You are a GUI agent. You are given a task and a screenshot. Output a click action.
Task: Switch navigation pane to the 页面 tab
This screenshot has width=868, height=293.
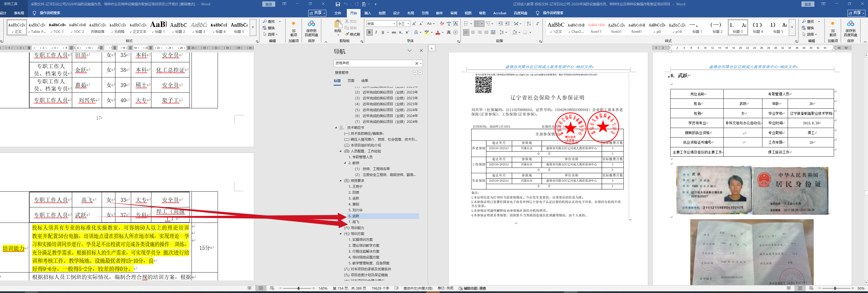coord(351,81)
